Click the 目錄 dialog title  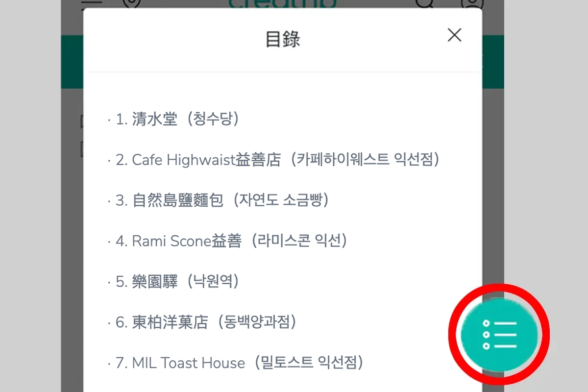[x=282, y=39]
